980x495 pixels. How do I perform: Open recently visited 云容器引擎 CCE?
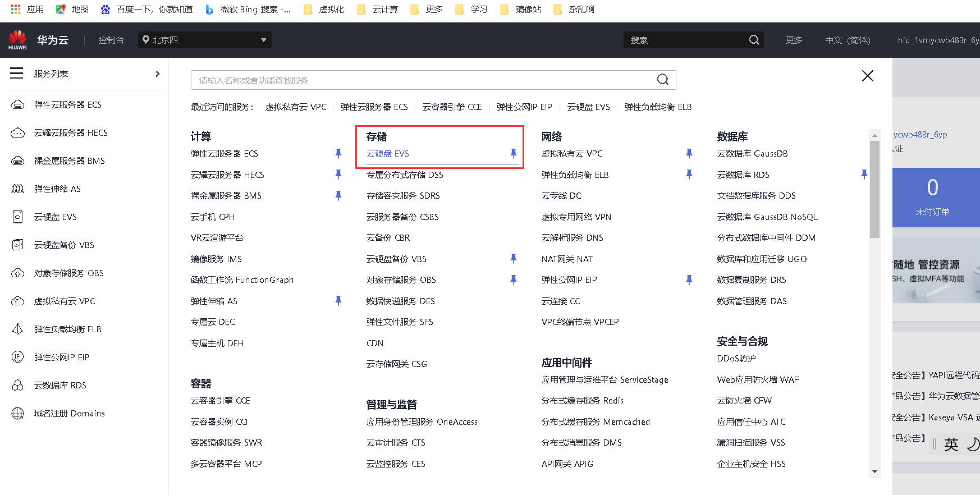click(x=452, y=107)
